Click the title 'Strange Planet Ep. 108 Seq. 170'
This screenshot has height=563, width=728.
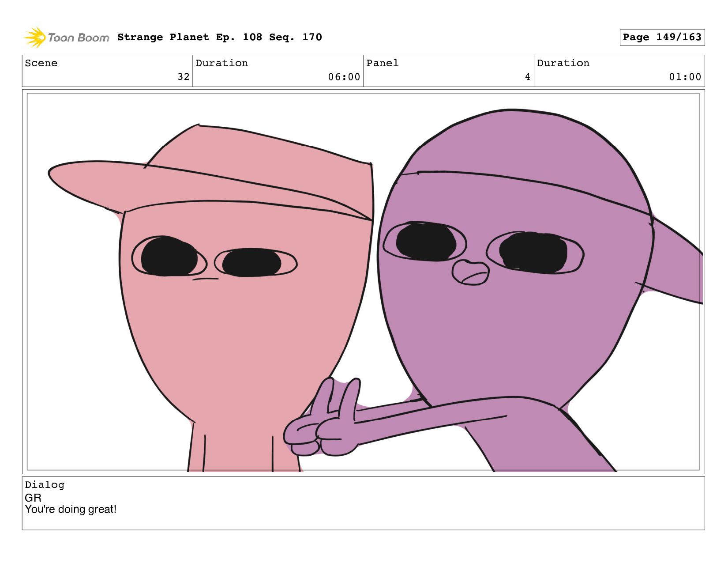point(220,37)
